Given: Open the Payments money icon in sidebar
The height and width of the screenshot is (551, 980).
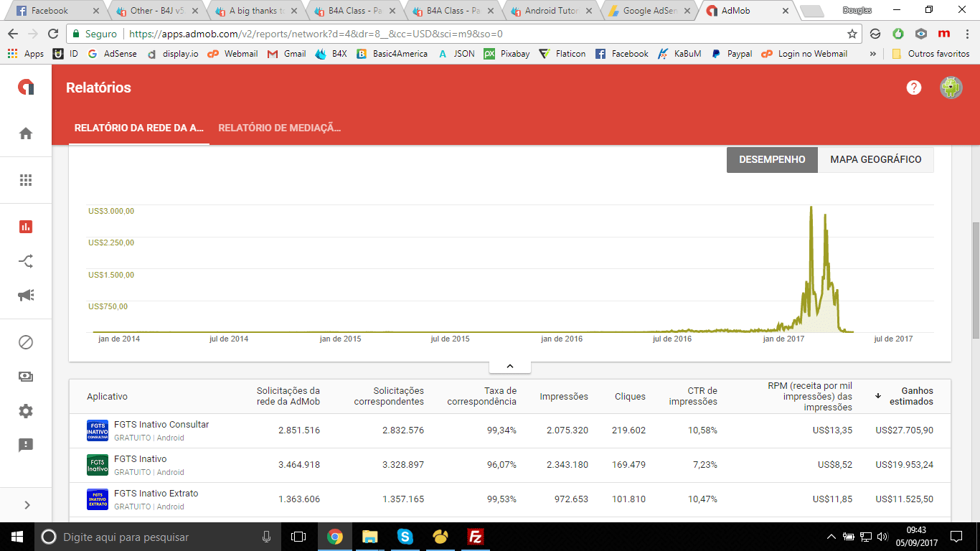Looking at the screenshot, I should pyautogui.click(x=26, y=377).
